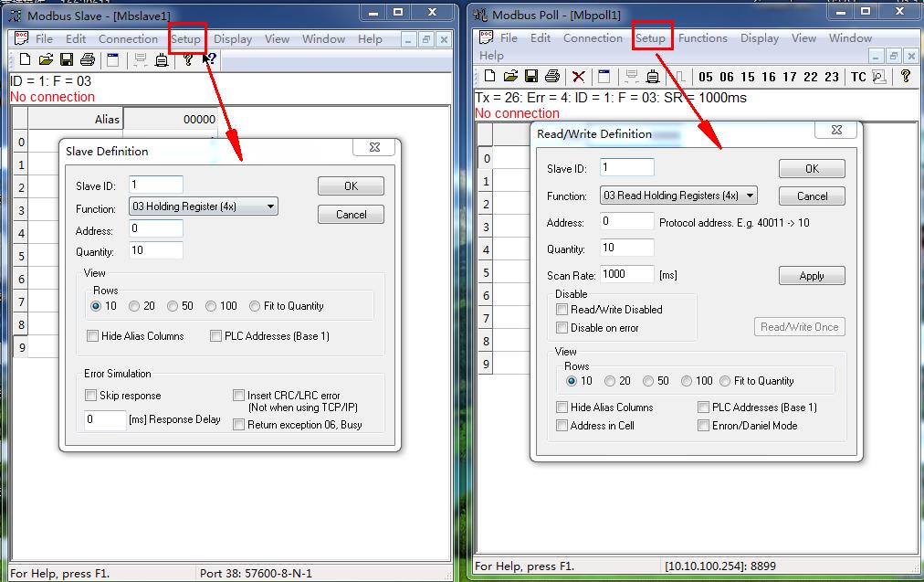Screen dimensions: 924x582
Task: Select Fit to Quantity in Read/Write Definition
Action: (725, 381)
